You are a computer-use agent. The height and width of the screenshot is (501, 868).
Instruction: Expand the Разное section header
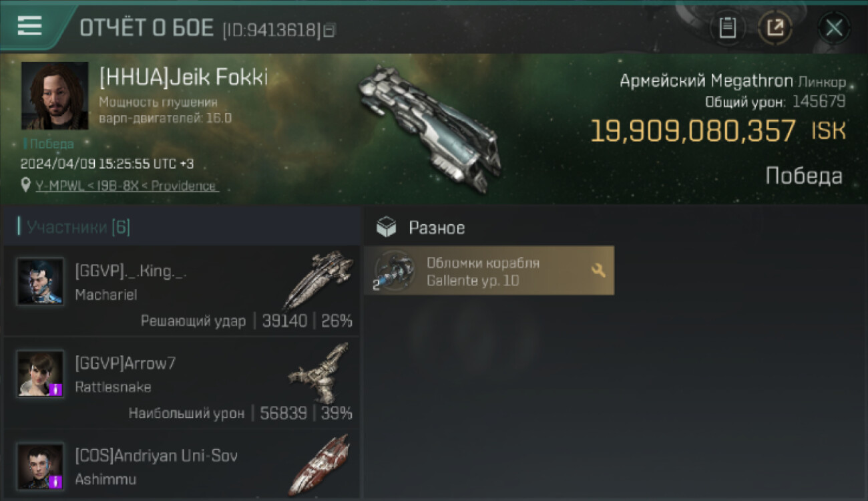tap(437, 228)
